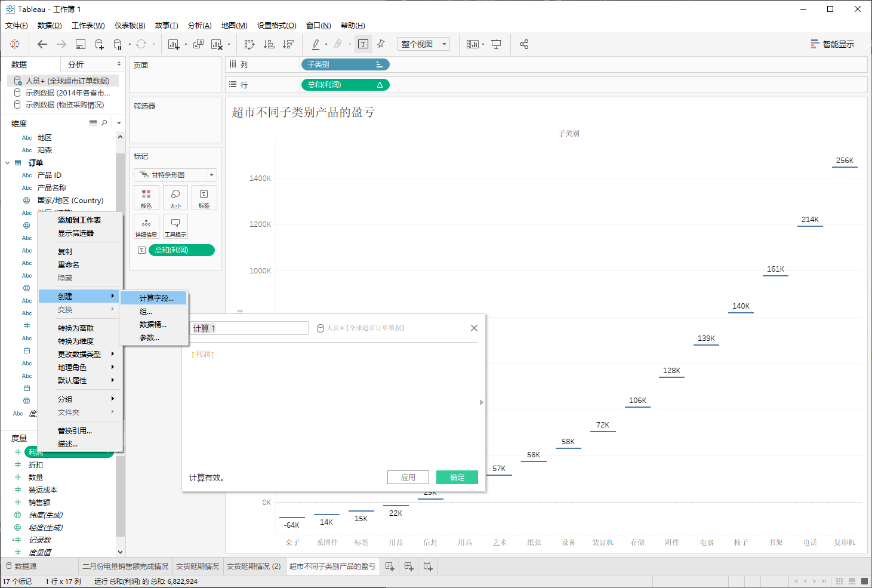Click the 颜色 (Color) marks card button
The image size is (872, 588).
(146, 198)
